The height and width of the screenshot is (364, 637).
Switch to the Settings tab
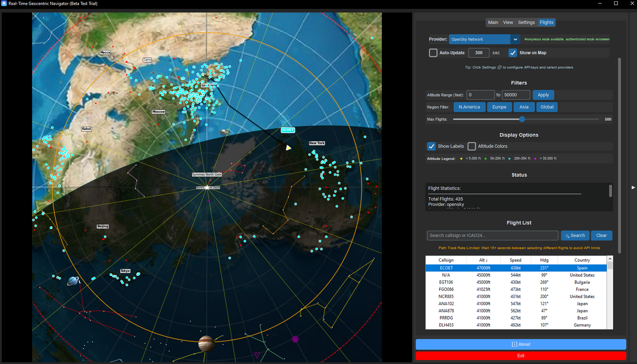tap(526, 22)
